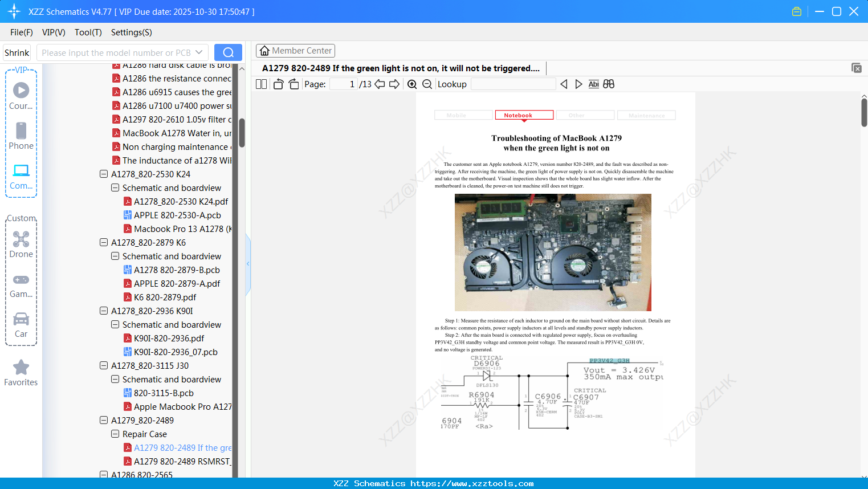
Task: Collapse Schematic and boardview under A1278_820-2936 K90I
Action: click(x=115, y=324)
